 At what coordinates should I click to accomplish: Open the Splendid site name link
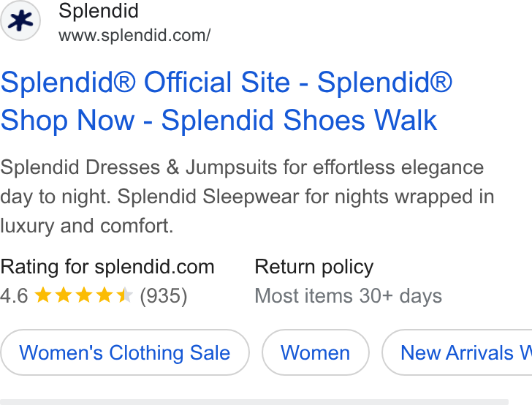coord(99,10)
